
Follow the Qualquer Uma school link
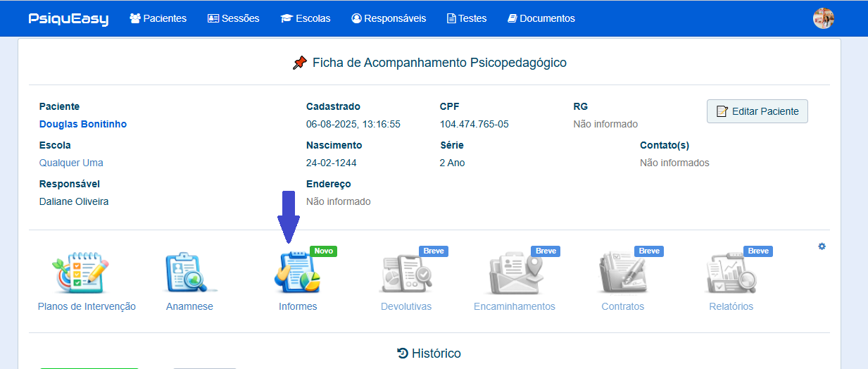pyautogui.click(x=71, y=163)
